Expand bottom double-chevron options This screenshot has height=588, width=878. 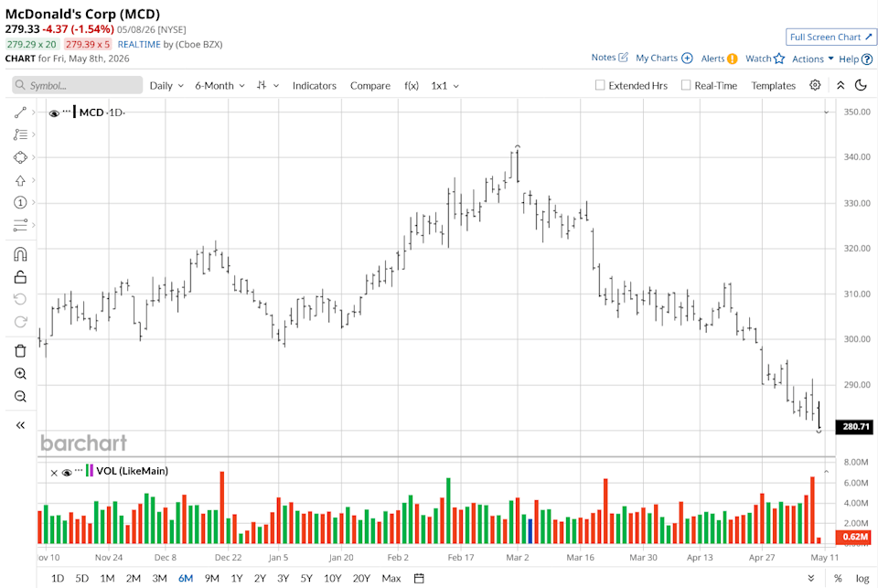pyautogui.click(x=811, y=578)
